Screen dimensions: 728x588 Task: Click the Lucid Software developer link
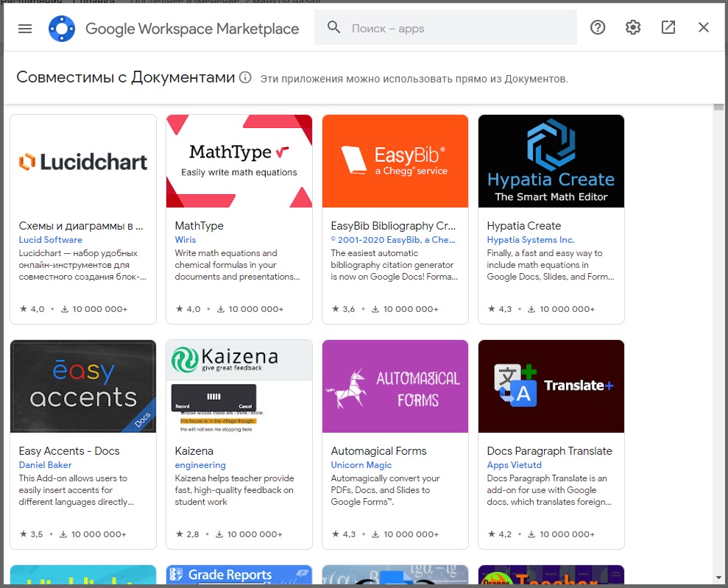pos(51,239)
